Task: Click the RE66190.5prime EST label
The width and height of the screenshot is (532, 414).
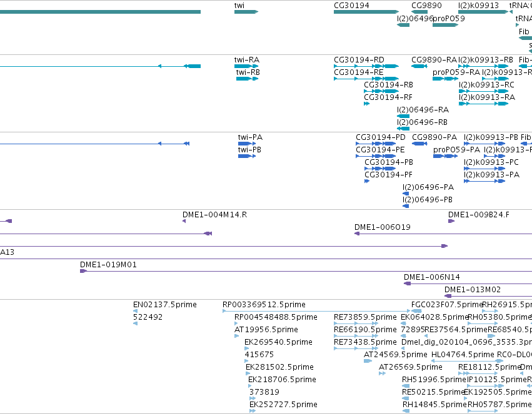Action: 365,330
